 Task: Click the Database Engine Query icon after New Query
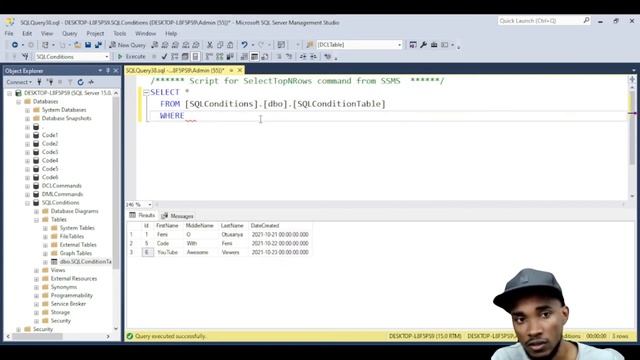[x=155, y=45]
